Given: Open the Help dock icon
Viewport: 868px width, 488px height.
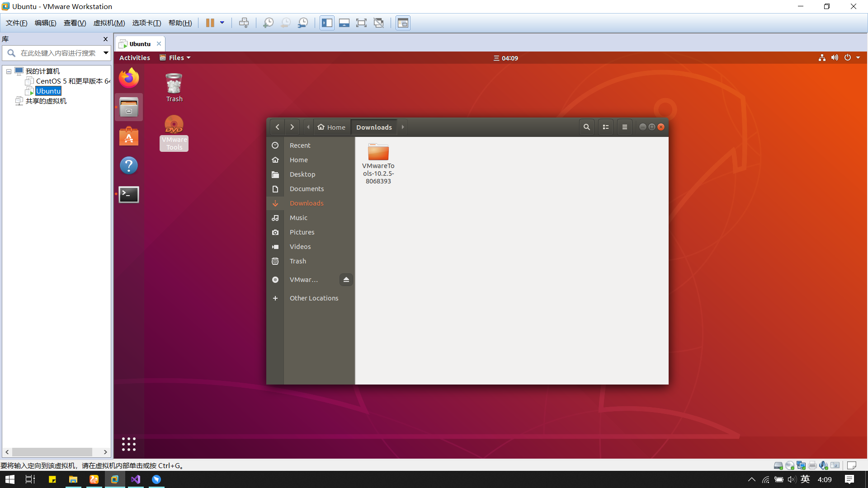Looking at the screenshot, I should coord(129,165).
